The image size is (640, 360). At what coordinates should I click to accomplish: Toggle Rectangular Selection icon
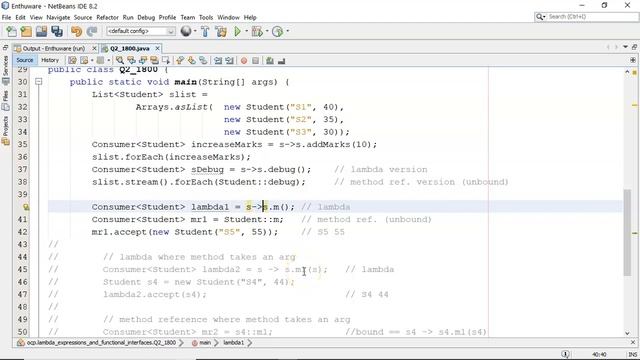[x=165, y=60]
